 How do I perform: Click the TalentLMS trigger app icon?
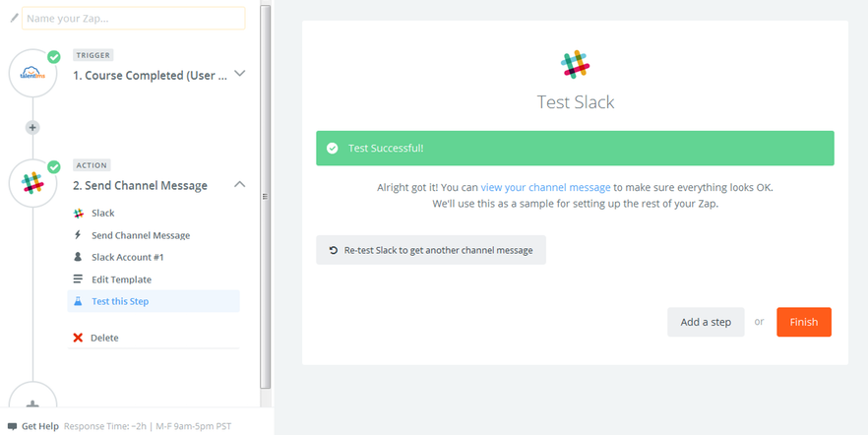tap(32, 73)
